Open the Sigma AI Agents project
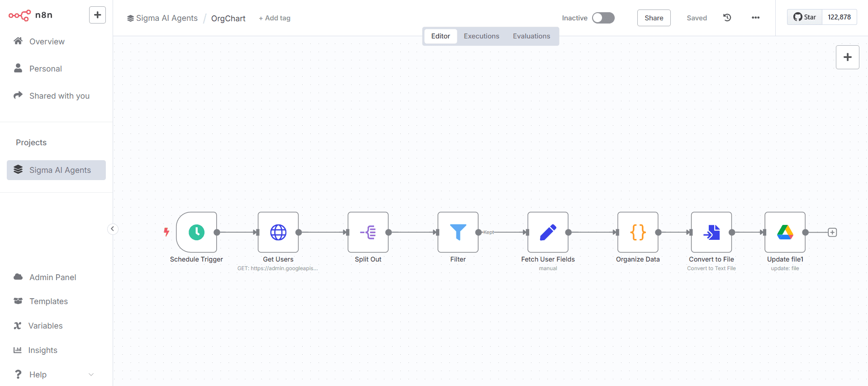This screenshot has width=868, height=386. (x=56, y=170)
